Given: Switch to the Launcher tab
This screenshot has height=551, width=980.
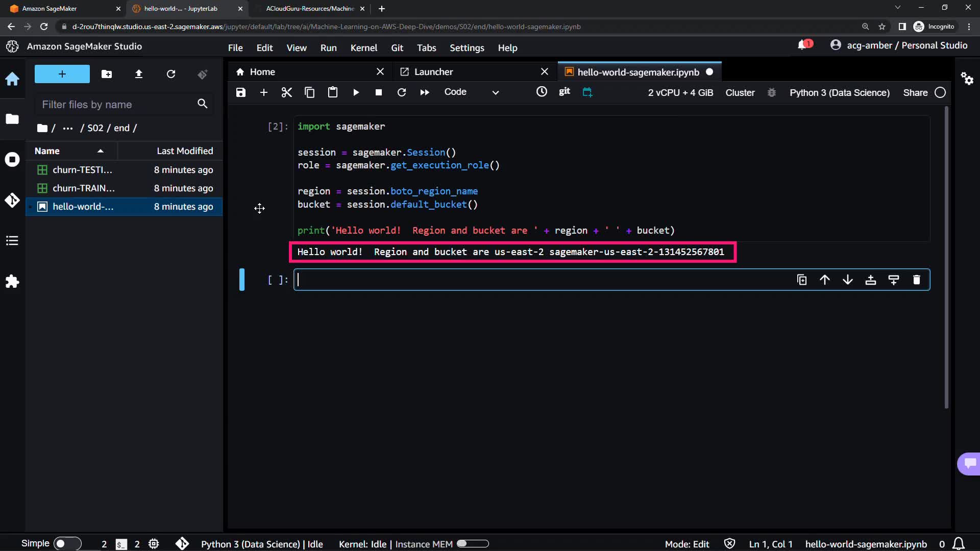Looking at the screenshot, I should click(x=433, y=72).
